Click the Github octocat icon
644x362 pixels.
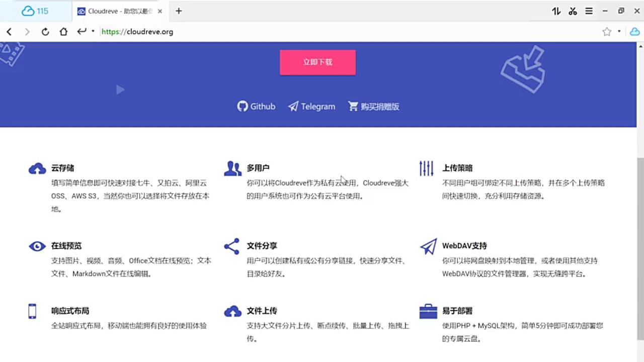(x=243, y=107)
